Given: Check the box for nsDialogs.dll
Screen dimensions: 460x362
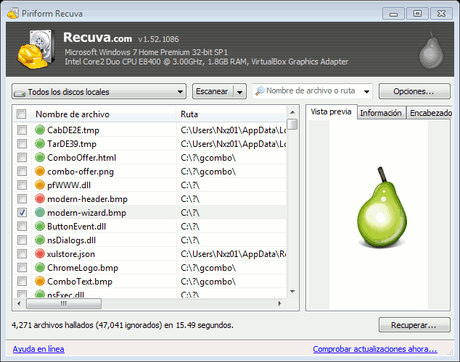Looking at the screenshot, I should [x=22, y=240].
